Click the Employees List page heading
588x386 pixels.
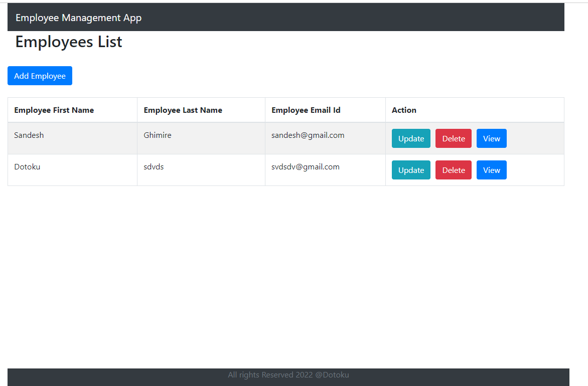[68, 42]
